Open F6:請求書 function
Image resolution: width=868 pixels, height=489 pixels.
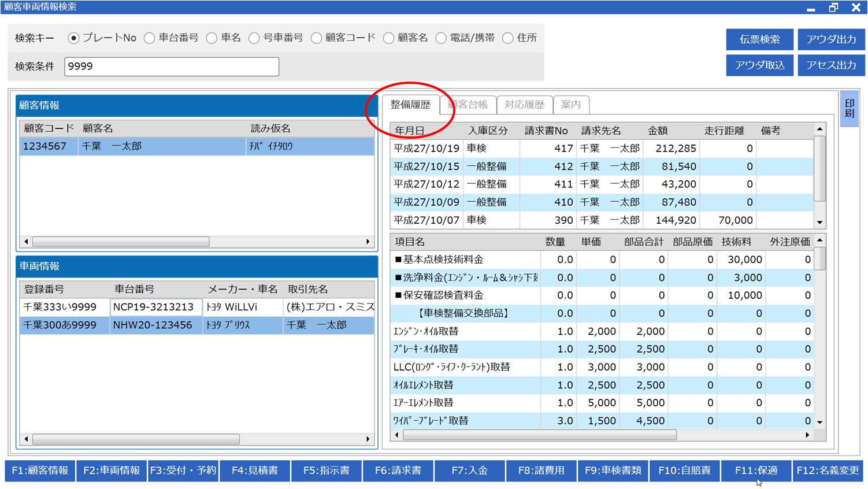398,471
